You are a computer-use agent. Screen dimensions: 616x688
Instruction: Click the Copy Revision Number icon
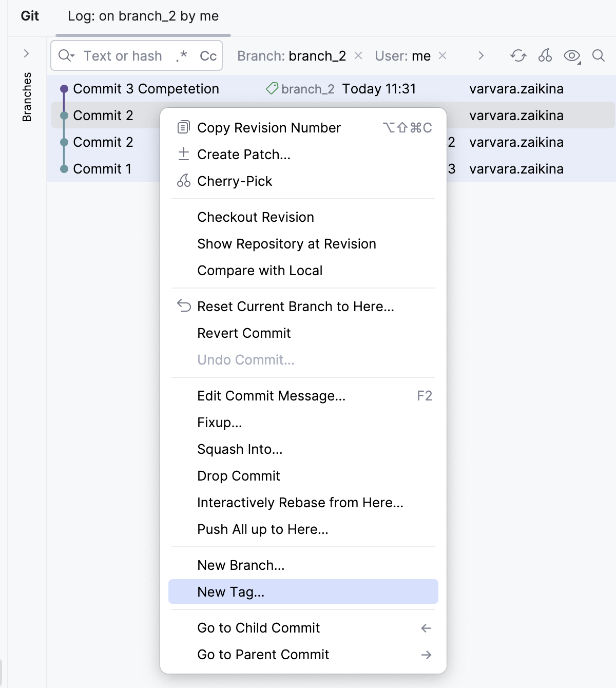coord(183,127)
